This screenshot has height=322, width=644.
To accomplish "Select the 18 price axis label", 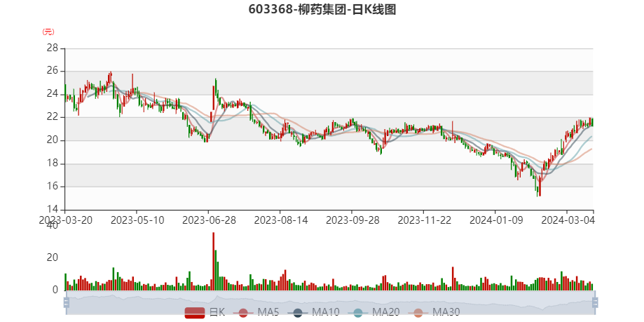I will pos(53,163).
